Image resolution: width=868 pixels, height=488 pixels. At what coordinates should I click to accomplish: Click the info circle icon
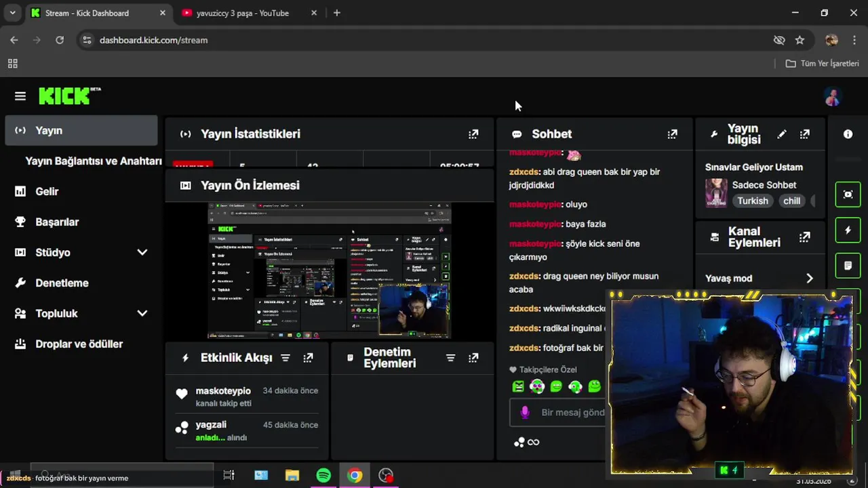(848, 134)
